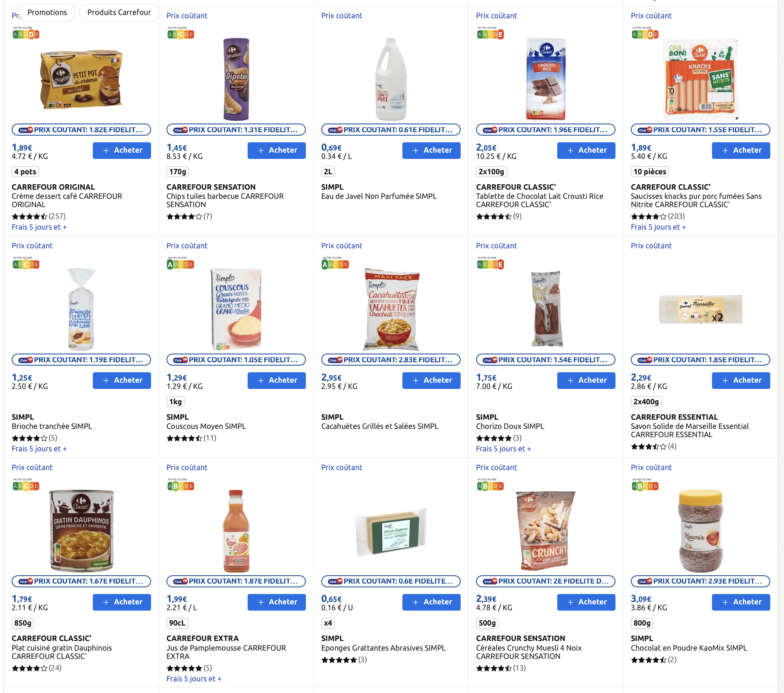Expand 'Frais 5 jours et +' under Chorizo Doux
784x693 pixels.
[x=504, y=449]
